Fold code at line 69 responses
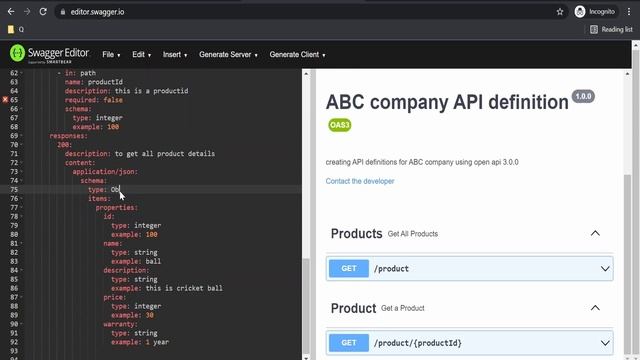The image size is (640, 360). (x=21, y=136)
